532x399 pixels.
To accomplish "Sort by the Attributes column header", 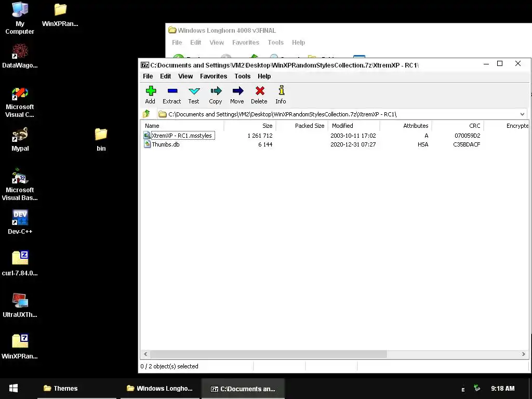I will pyautogui.click(x=406, y=126).
